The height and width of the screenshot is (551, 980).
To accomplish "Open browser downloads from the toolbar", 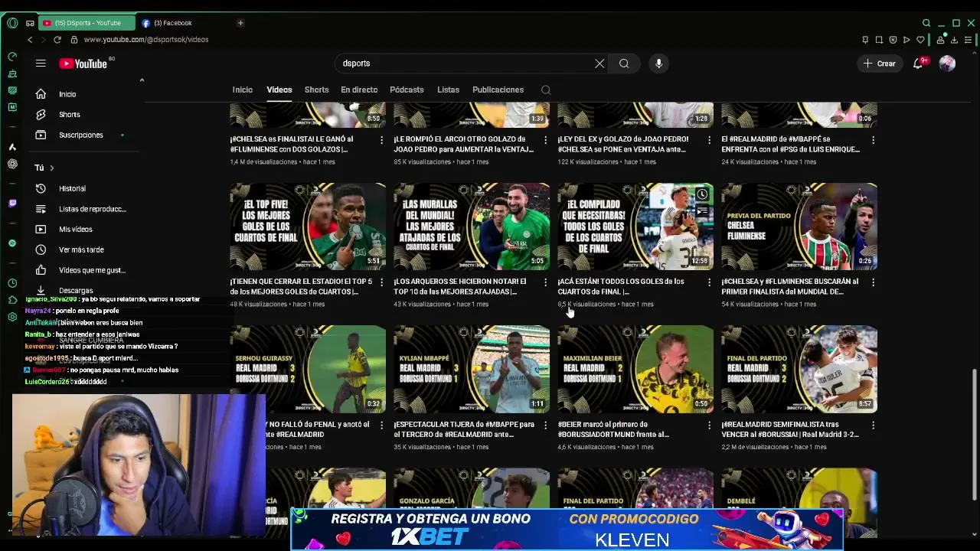I will (954, 39).
